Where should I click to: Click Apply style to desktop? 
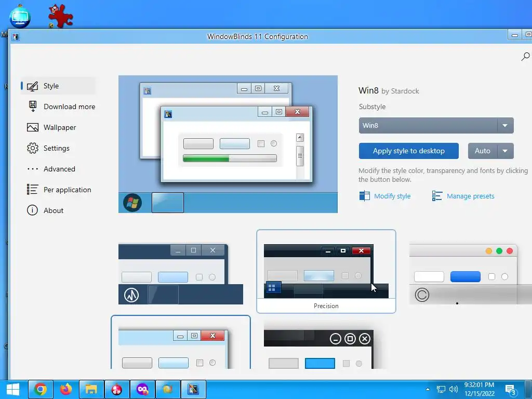[x=408, y=151]
